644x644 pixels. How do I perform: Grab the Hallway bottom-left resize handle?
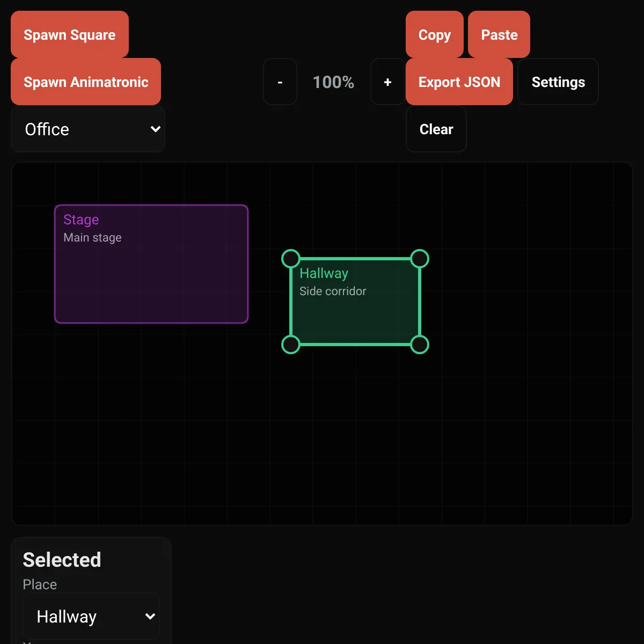click(291, 345)
